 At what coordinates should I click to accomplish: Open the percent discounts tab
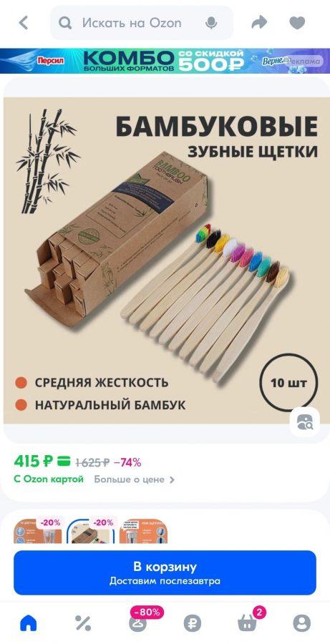[83, 623]
